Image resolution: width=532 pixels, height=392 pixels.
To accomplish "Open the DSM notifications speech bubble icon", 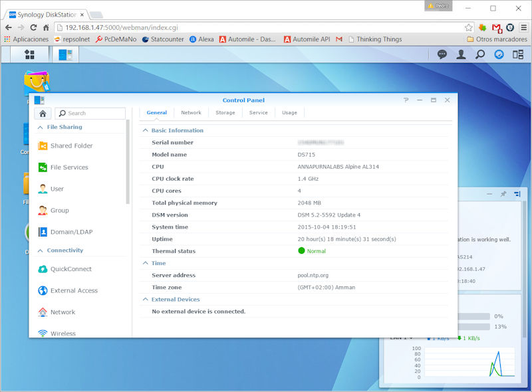I will tap(442, 54).
